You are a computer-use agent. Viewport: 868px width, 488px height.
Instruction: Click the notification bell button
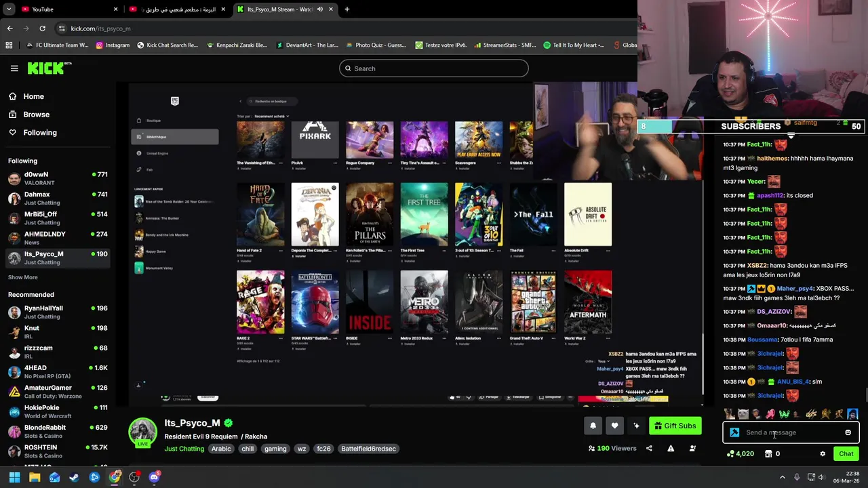click(593, 426)
